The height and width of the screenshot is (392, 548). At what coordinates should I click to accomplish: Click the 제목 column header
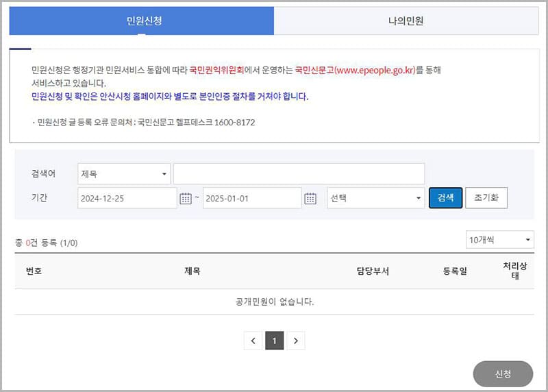[x=192, y=271]
